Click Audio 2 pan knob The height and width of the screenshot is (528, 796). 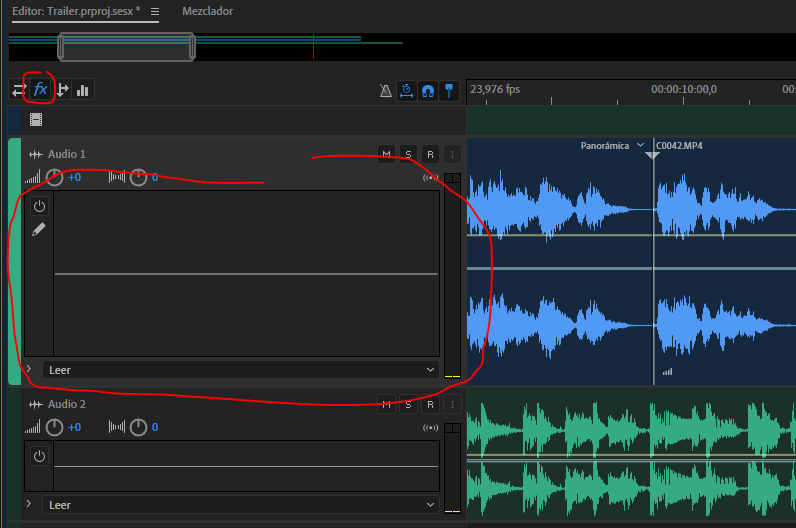point(138,427)
